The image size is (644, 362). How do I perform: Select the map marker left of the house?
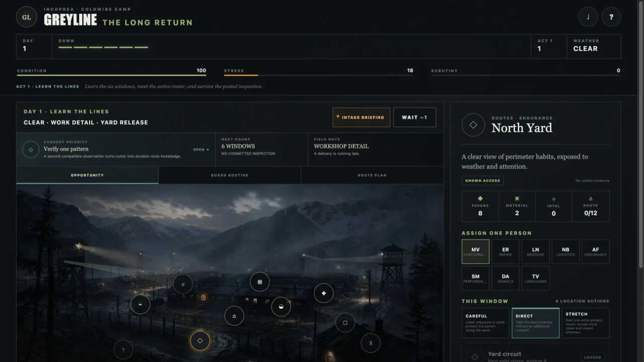click(x=140, y=305)
